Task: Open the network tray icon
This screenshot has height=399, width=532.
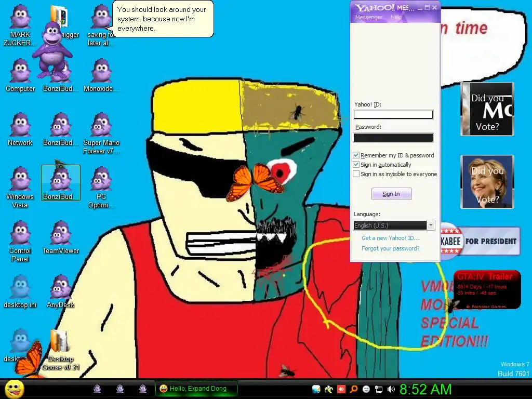Action: coord(379,389)
